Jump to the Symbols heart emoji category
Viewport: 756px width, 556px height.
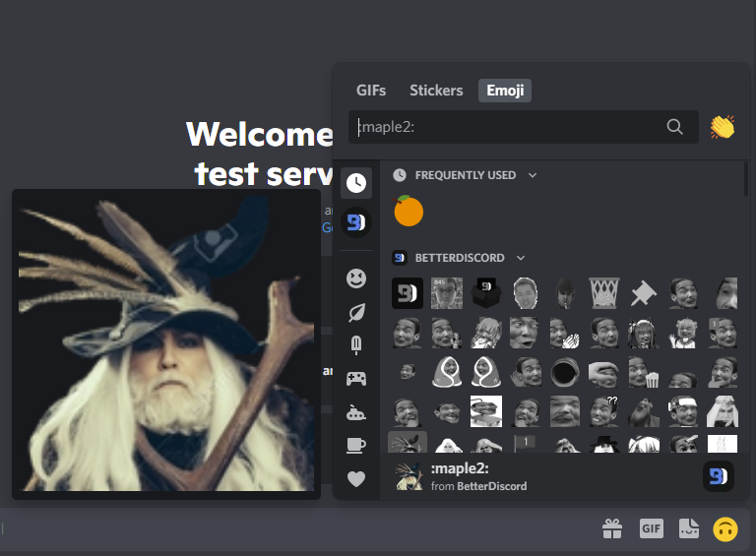pyautogui.click(x=356, y=479)
